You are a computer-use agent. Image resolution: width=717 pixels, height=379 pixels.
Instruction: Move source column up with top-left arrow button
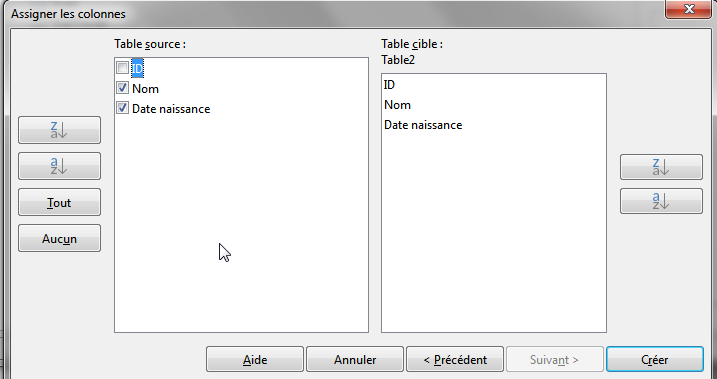59,130
